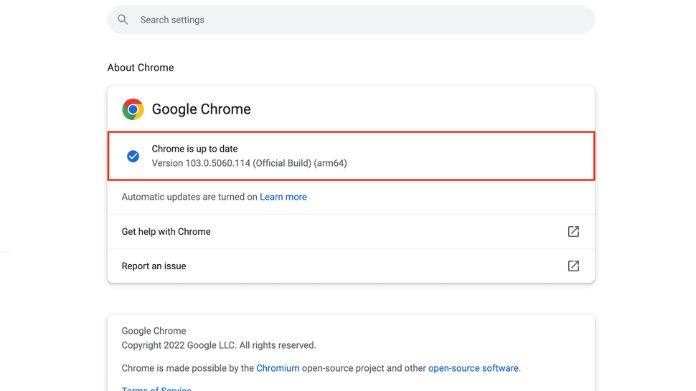Select the Get help with Chrome row label
Screen dimensions: 696x391
click(166, 232)
